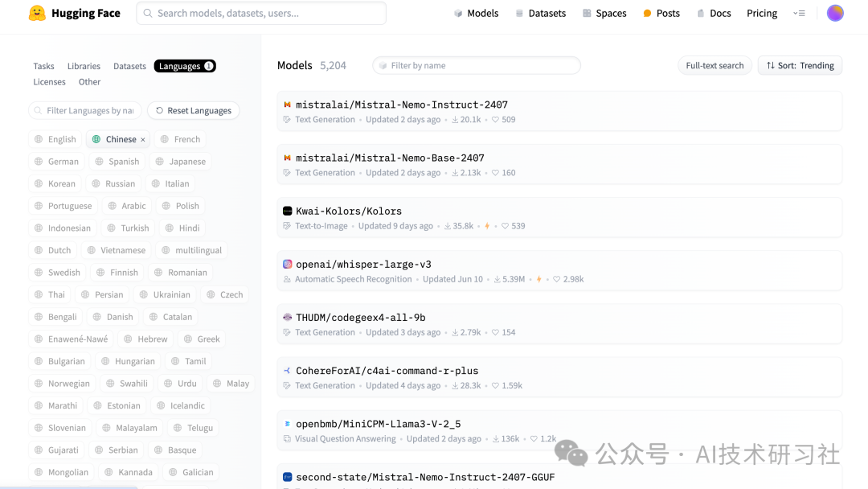Click the THUDM avatar beside codegeex4-all-9b

287,318
